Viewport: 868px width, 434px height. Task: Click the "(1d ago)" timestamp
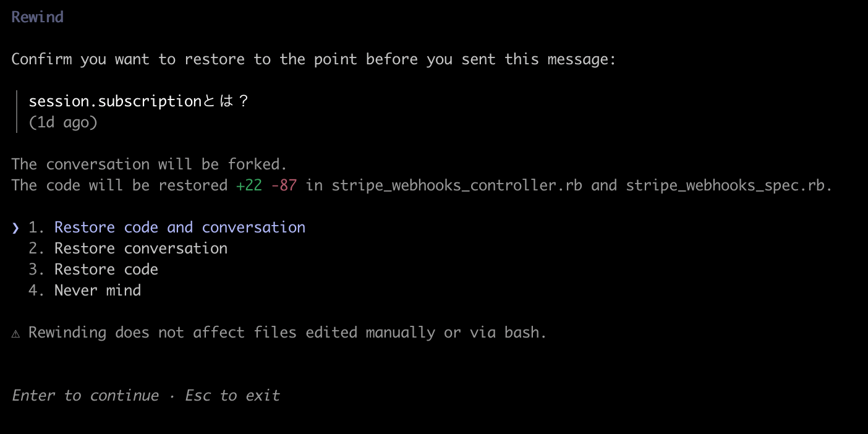[63, 122]
